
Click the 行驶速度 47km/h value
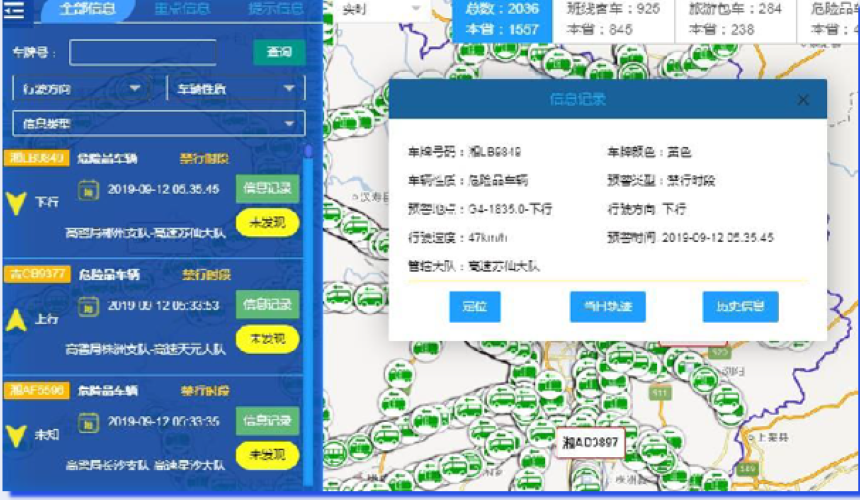click(x=488, y=237)
